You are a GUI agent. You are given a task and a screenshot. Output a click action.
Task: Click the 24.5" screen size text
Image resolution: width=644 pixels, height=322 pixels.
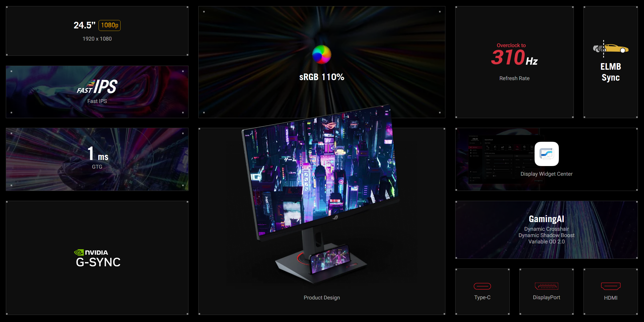click(84, 25)
